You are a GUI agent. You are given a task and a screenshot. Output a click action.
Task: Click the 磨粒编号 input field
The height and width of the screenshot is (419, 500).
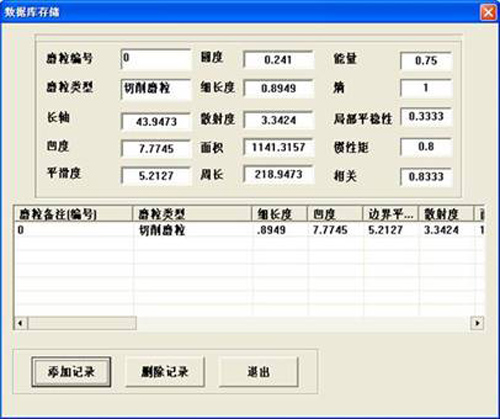click(156, 59)
